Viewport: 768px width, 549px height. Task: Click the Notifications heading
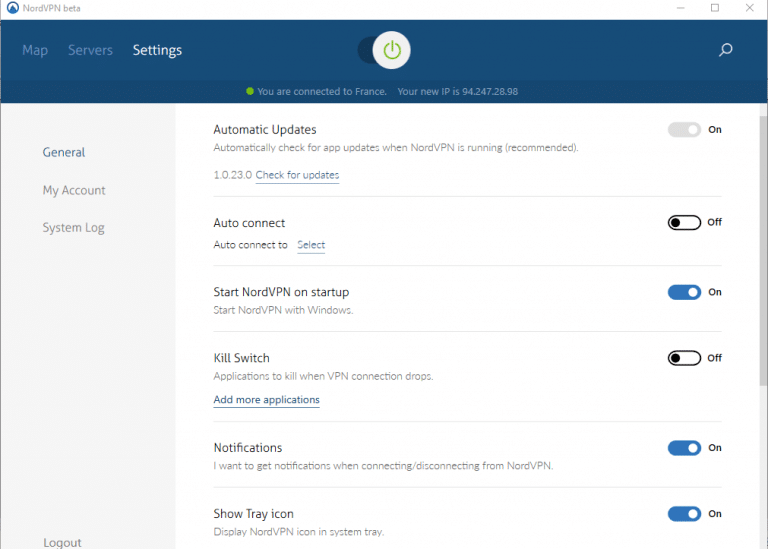[248, 448]
